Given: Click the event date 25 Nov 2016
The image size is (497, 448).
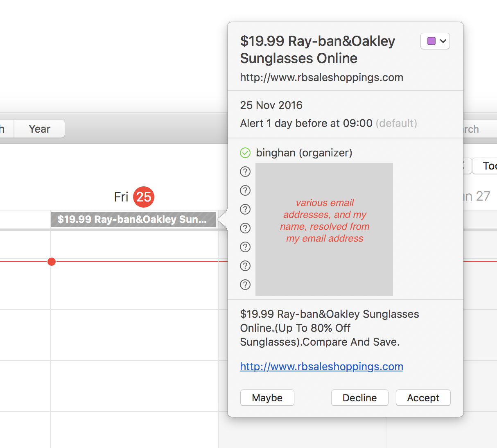Looking at the screenshot, I should click(271, 105).
